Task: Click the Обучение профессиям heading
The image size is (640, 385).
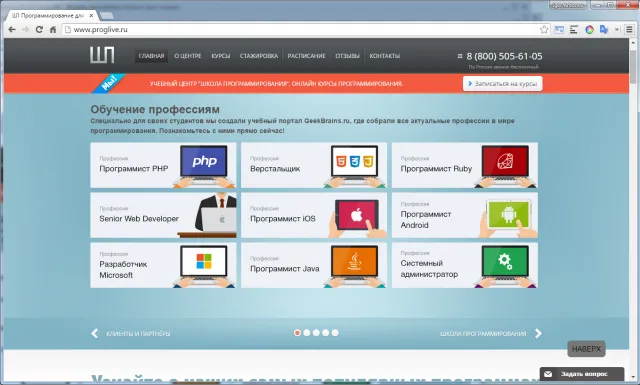Action: [155, 109]
